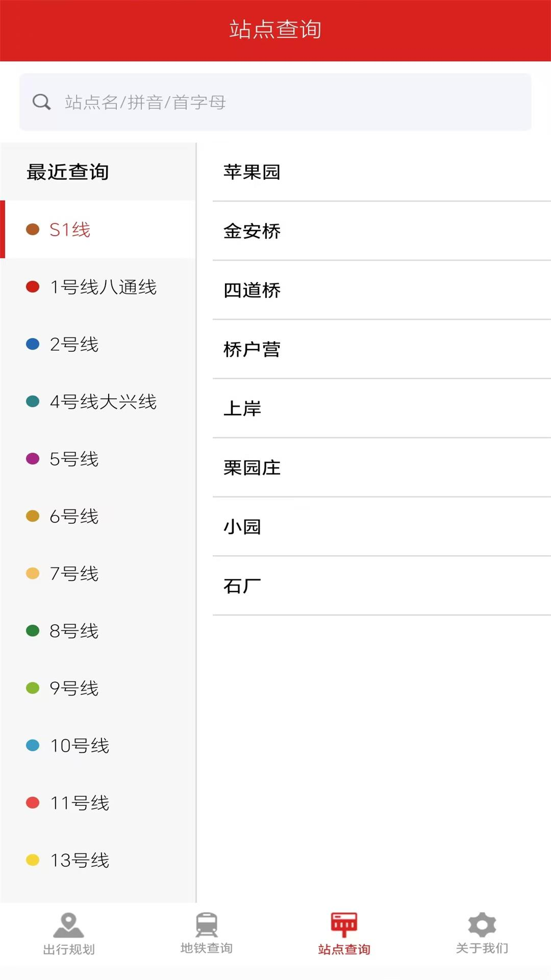Tap the yellow color marker of 7号线
This screenshot has height=980, width=551.
33,574
